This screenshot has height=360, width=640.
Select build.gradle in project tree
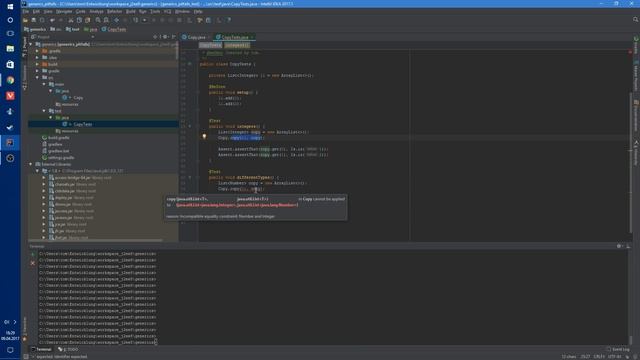(59, 138)
